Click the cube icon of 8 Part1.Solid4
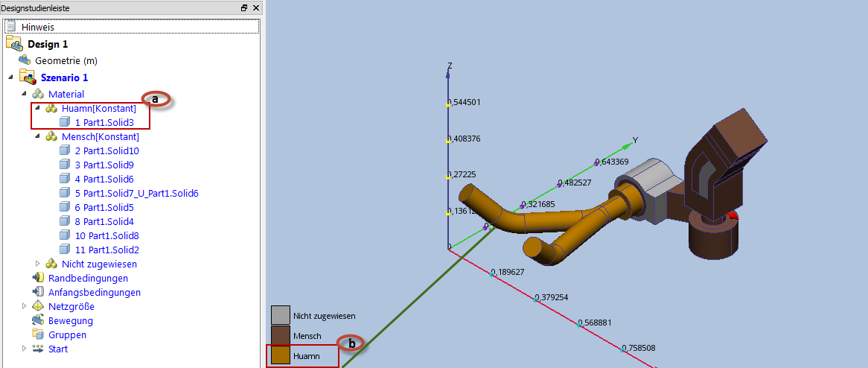Image resolution: width=868 pixels, height=368 pixels. pos(65,221)
